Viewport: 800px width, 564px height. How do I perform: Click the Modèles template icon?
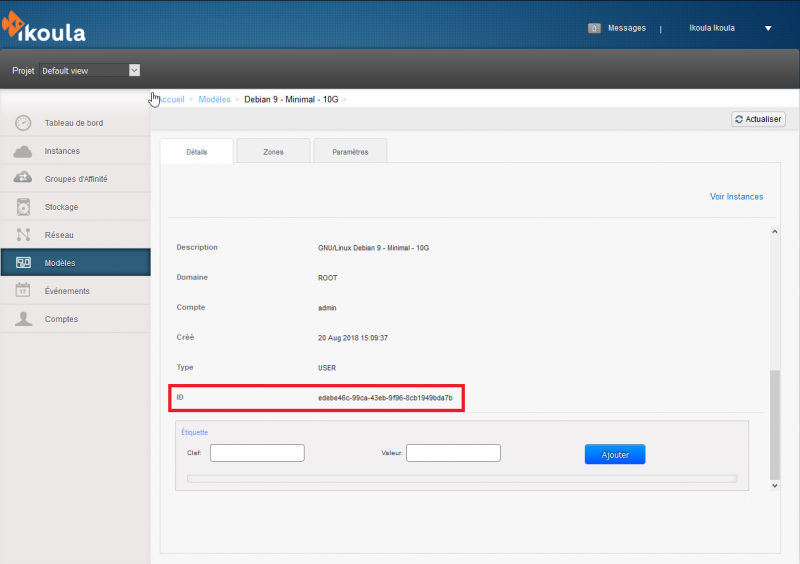point(23,262)
